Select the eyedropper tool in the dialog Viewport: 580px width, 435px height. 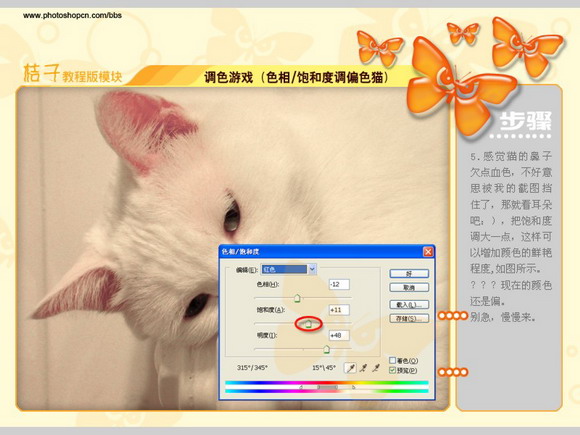tap(350, 368)
